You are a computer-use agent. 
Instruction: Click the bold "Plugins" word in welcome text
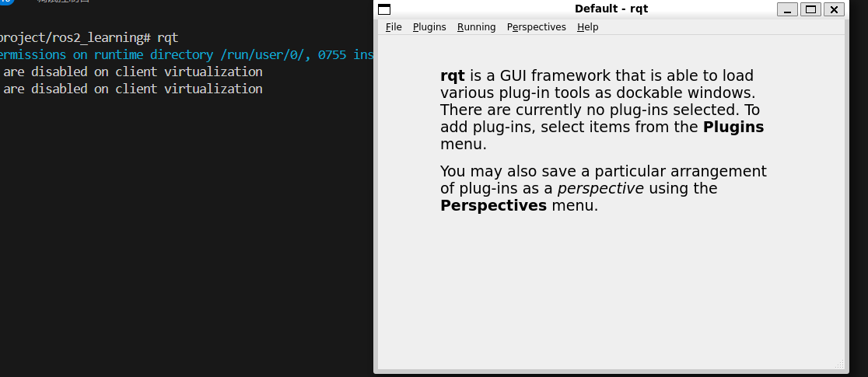coord(733,127)
